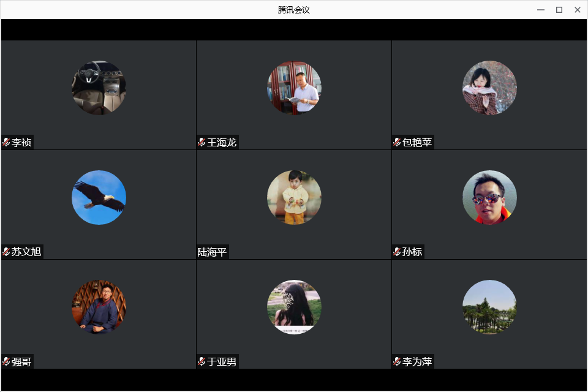Select the muted mic icon next to 包艳莘
Screen dimensions: 588x392
[x=397, y=142]
